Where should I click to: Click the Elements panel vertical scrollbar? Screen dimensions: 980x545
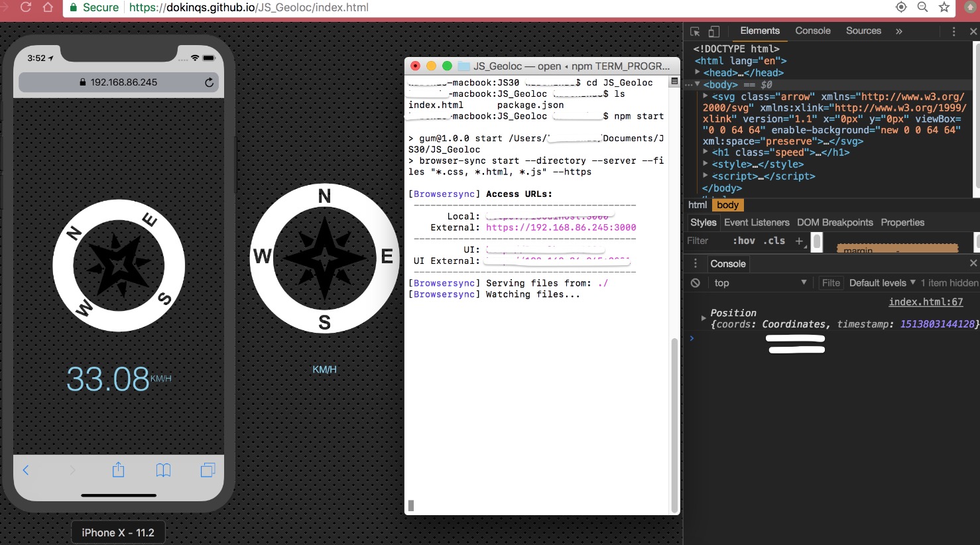pos(976,119)
